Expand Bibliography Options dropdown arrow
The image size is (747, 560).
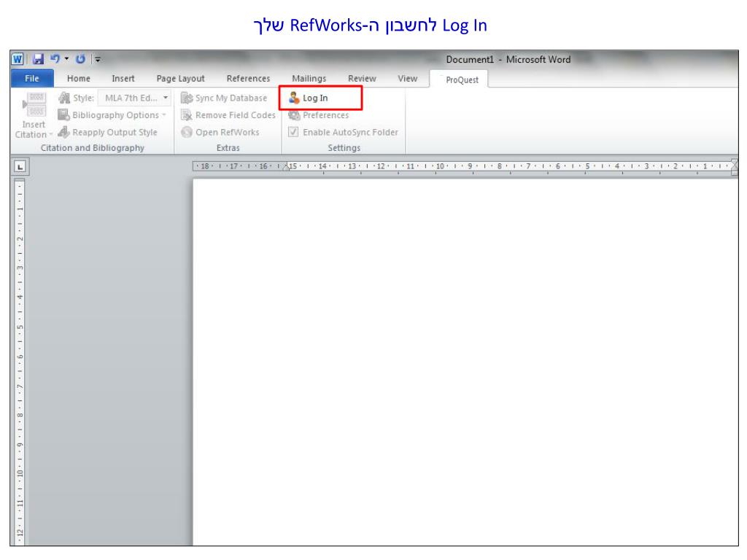[164, 114]
